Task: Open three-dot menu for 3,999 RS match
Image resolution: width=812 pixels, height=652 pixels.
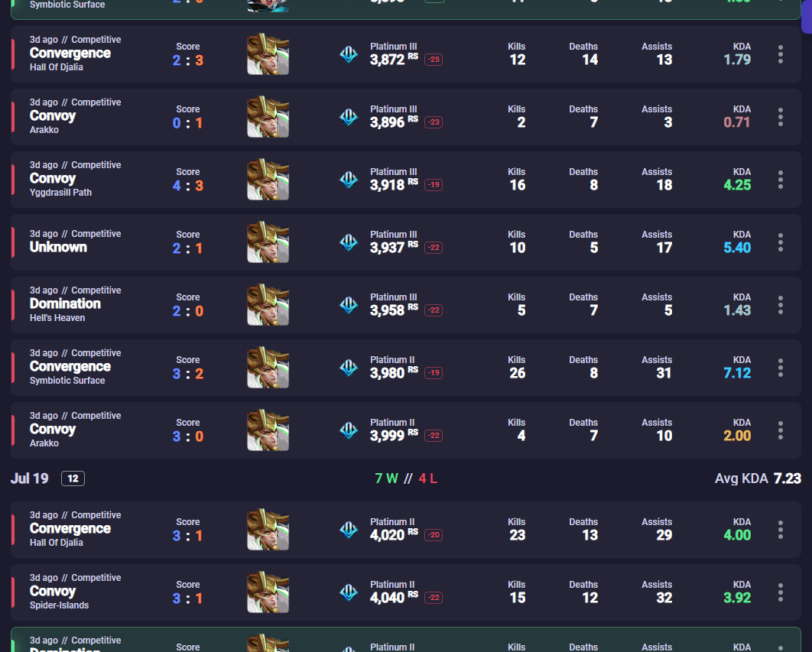Action: 781,430
